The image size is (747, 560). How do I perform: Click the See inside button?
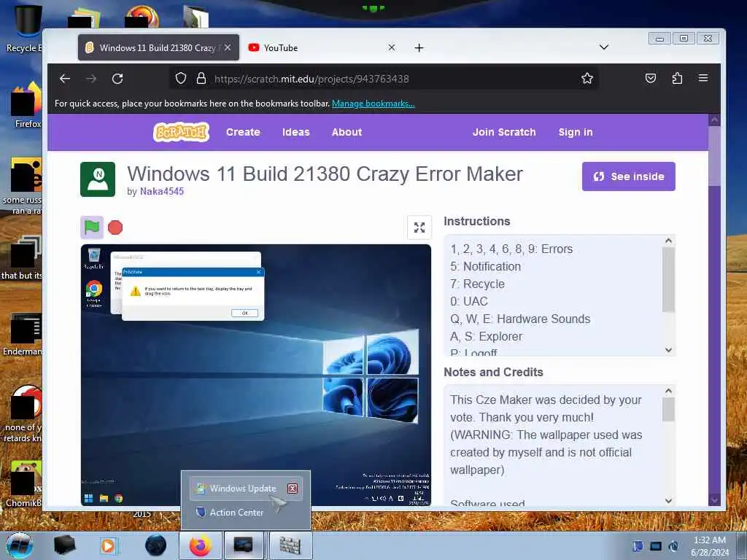628,176
